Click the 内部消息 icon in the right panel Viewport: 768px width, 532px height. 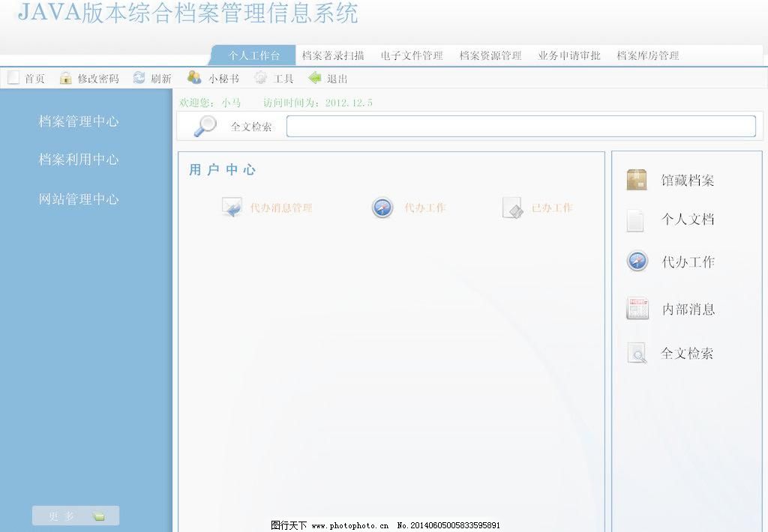pyautogui.click(x=636, y=308)
